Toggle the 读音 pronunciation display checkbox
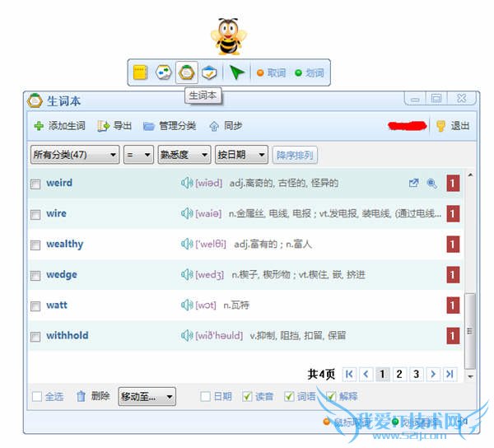The image size is (494, 448). [247, 396]
